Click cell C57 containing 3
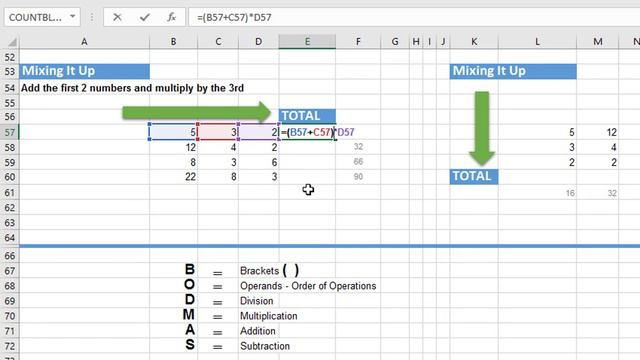This screenshot has height=360, width=640. point(218,132)
